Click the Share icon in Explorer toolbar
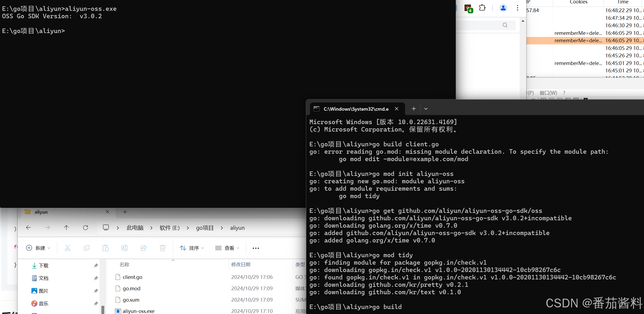 click(x=144, y=248)
